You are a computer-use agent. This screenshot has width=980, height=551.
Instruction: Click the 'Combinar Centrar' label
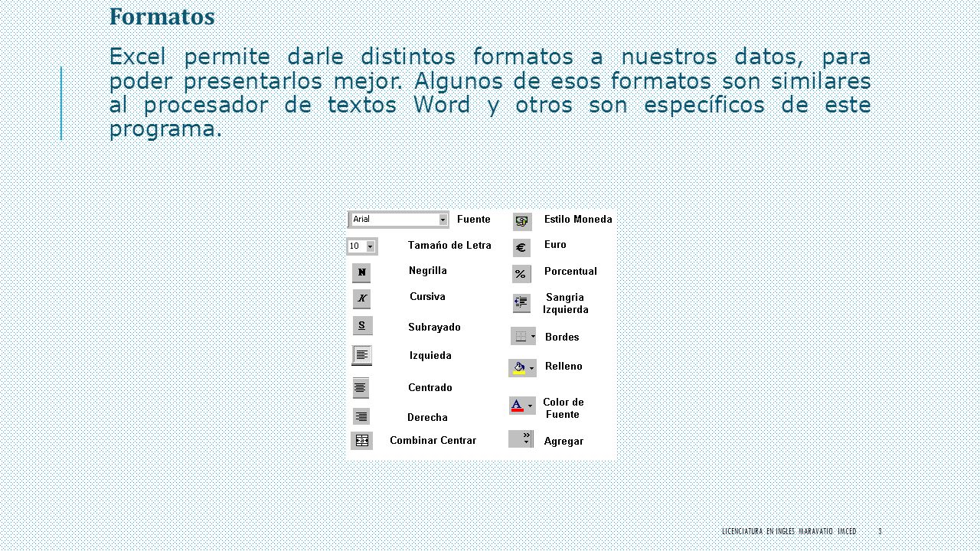[x=433, y=440]
